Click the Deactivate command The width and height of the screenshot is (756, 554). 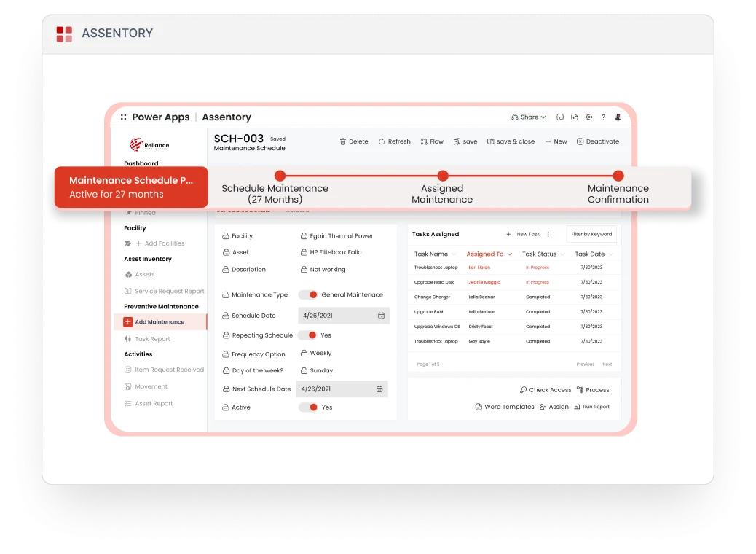click(x=598, y=141)
